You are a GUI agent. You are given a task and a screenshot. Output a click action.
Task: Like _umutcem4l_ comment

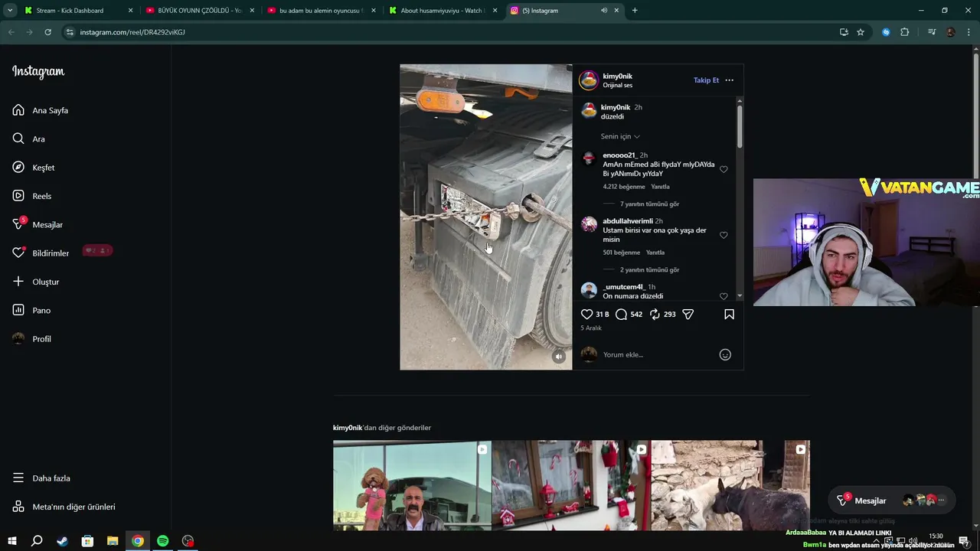724,296
